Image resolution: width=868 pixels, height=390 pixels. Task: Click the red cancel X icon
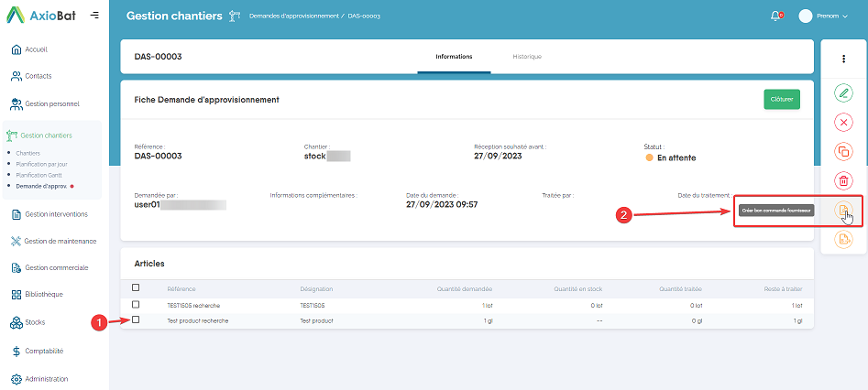(843, 122)
